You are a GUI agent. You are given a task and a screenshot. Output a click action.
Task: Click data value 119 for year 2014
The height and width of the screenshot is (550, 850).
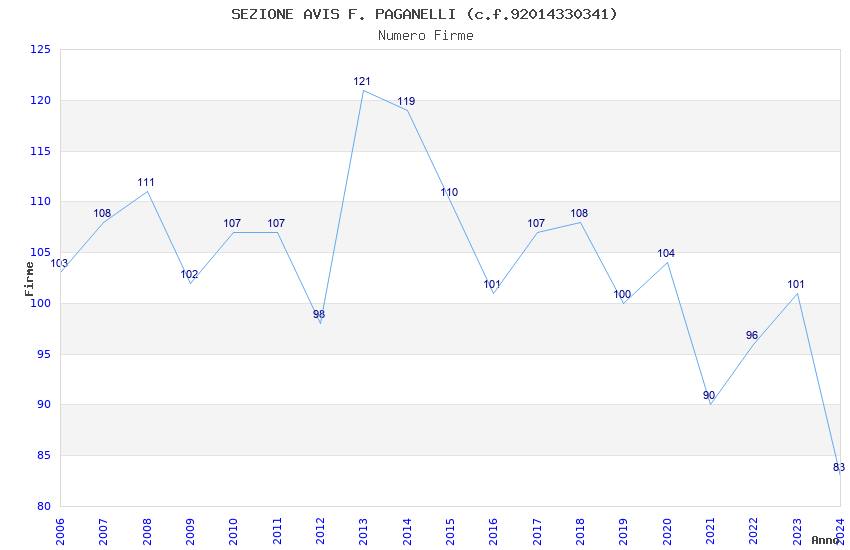406,101
